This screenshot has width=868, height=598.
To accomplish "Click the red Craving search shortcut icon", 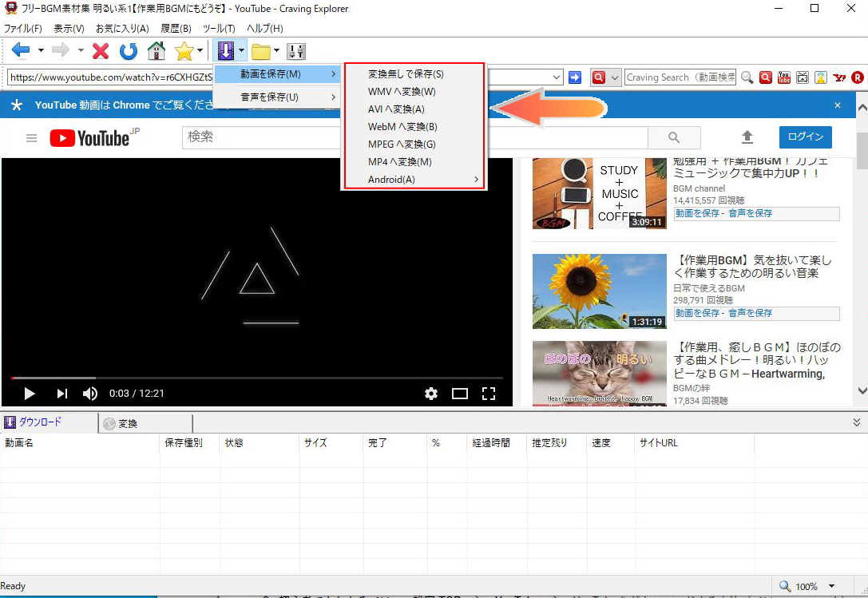I will pyautogui.click(x=766, y=77).
